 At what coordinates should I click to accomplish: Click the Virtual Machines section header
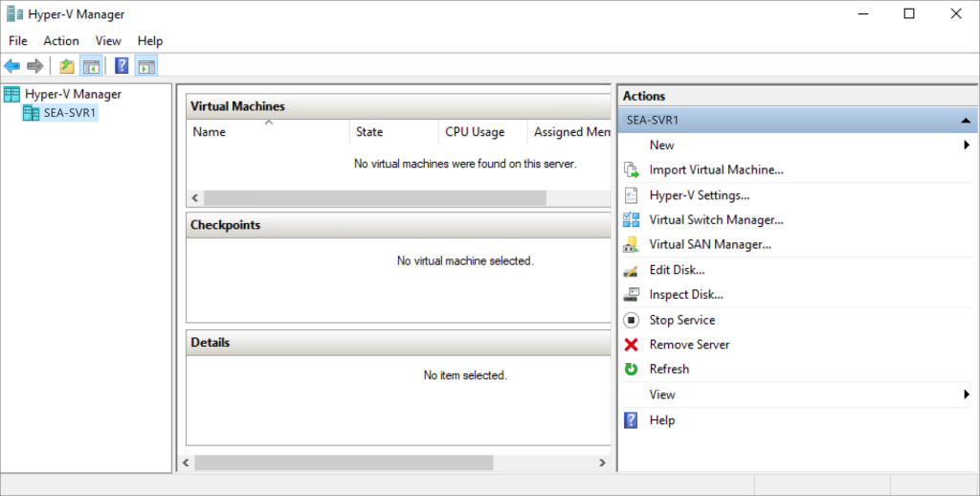(399, 106)
